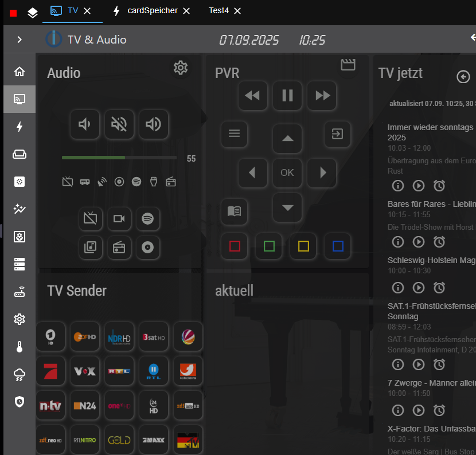
Task: Click back arrow in TV jetzt
Action: click(463, 77)
